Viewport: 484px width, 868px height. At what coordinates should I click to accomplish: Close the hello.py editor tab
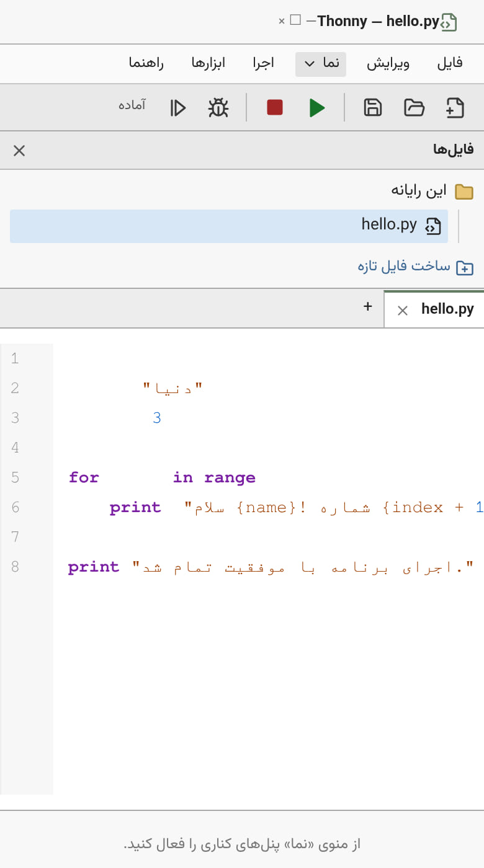[403, 311]
